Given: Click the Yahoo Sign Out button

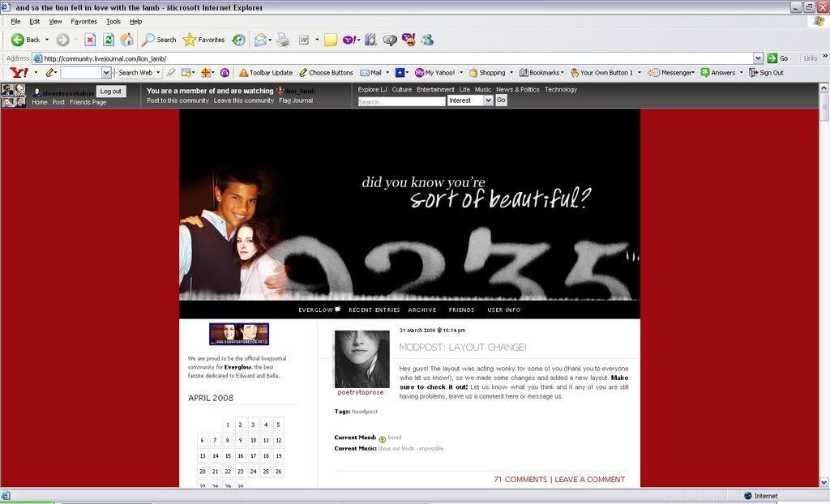Looking at the screenshot, I should (766, 73).
